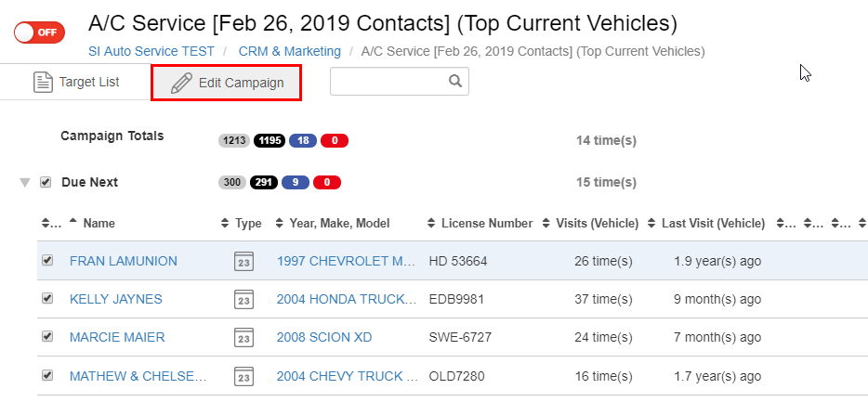The width and height of the screenshot is (868, 402).
Task: Click calendar icon in MARCIE MAIER row
Action: click(x=243, y=337)
